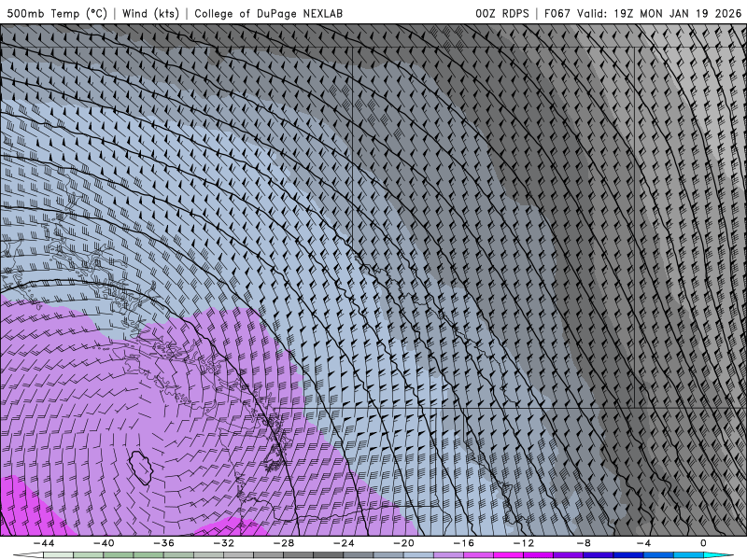The height and width of the screenshot is (560, 747).
Task: Select the -12 color bar label
Action: (x=524, y=543)
